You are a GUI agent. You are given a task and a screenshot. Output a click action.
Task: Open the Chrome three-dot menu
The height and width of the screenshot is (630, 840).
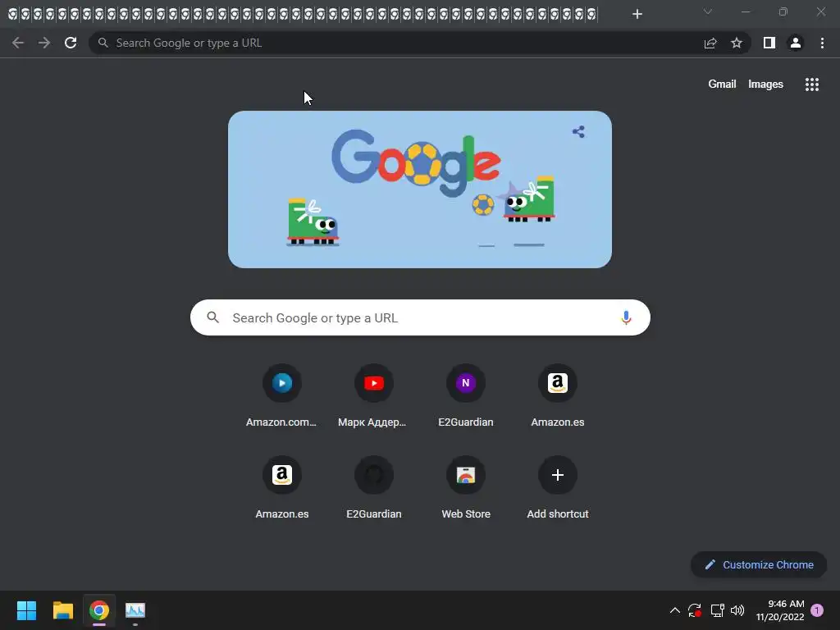tap(822, 43)
